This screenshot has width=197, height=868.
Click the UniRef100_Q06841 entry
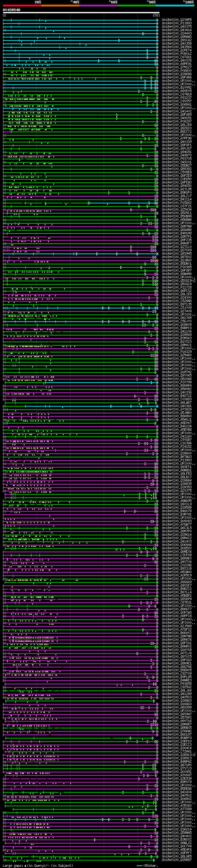click(177, 104)
